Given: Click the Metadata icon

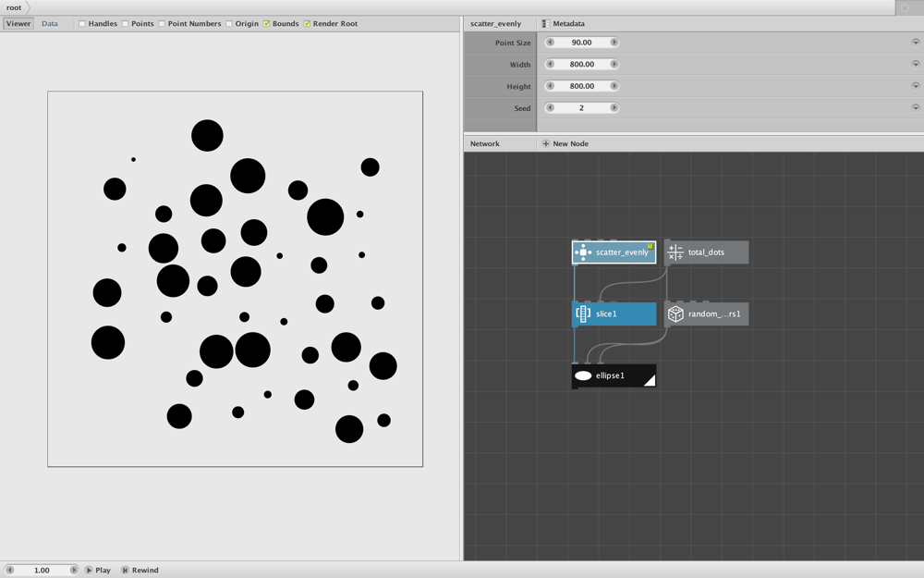Looking at the screenshot, I should click(546, 24).
